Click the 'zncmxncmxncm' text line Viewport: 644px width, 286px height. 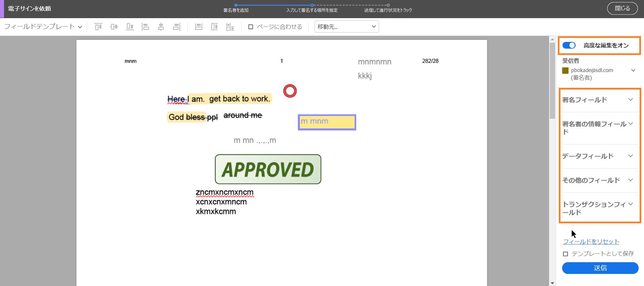[x=224, y=192]
